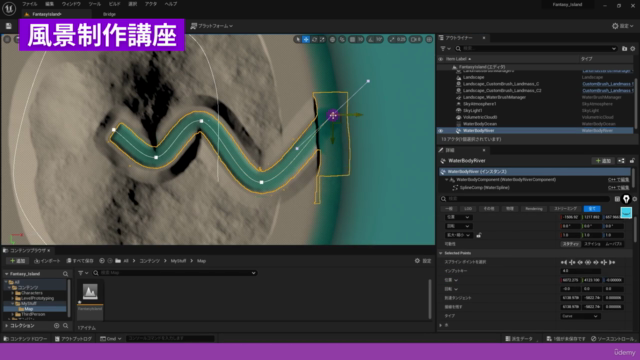
Task: Click the blueprint/hierarchy icon beside 追加
Action: click(621, 161)
